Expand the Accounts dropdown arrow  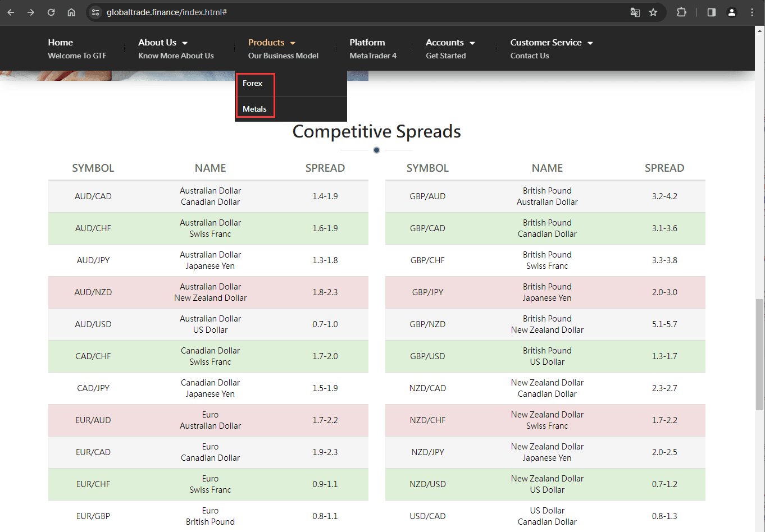pos(472,43)
